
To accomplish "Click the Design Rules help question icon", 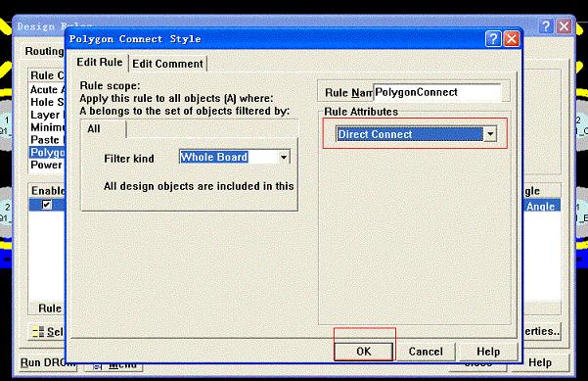I will 546,26.
